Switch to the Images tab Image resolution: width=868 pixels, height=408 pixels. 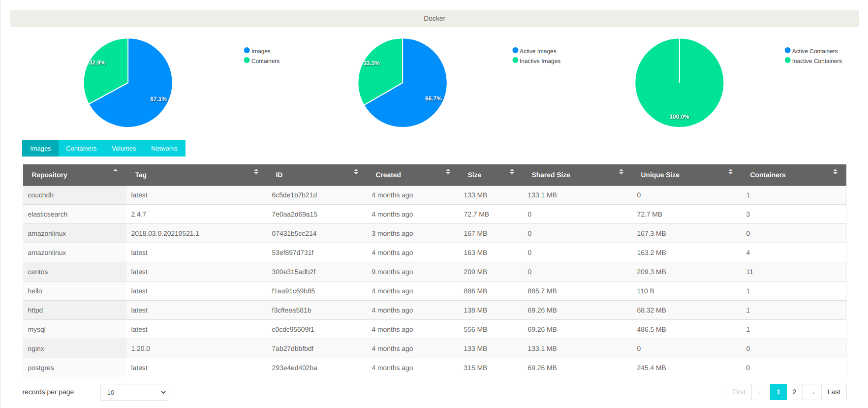[x=40, y=149]
